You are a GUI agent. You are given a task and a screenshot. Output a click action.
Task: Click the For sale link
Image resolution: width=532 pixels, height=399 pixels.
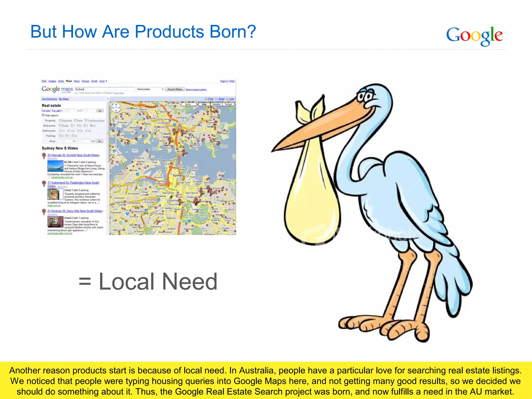point(56,111)
